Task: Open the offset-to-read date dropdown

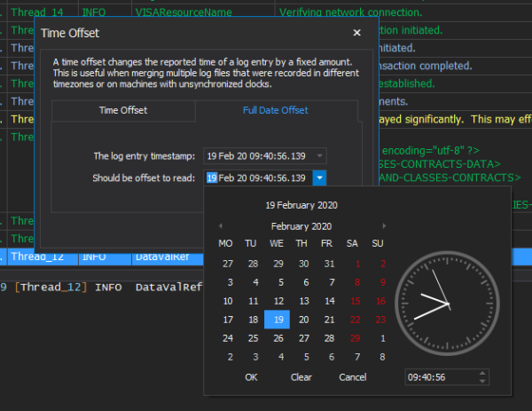Action: pos(319,178)
